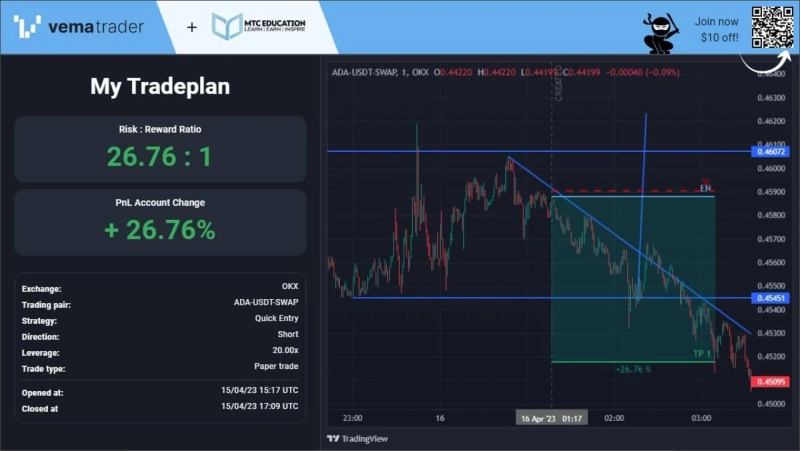Click the plus sign between the logos
The width and height of the screenshot is (800, 451).
[x=192, y=27]
